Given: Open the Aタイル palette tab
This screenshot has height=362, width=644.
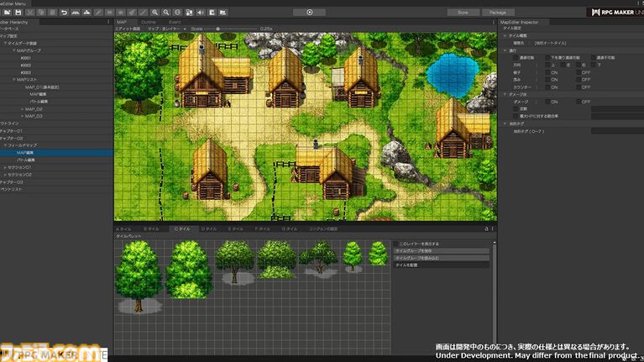Looking at the screenshot, I should click(x=123, y=228).
